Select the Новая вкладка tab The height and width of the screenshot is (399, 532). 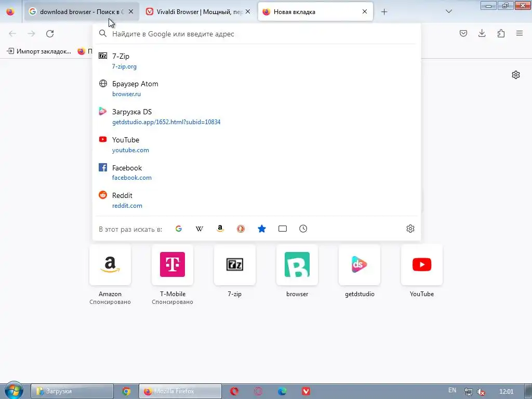[x=315, y=11]
